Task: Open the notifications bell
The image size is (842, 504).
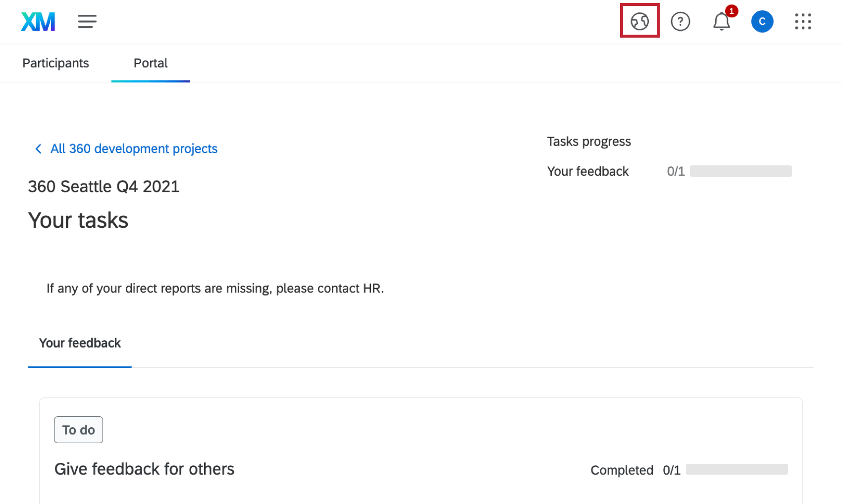Action: [x=721, y=22]
